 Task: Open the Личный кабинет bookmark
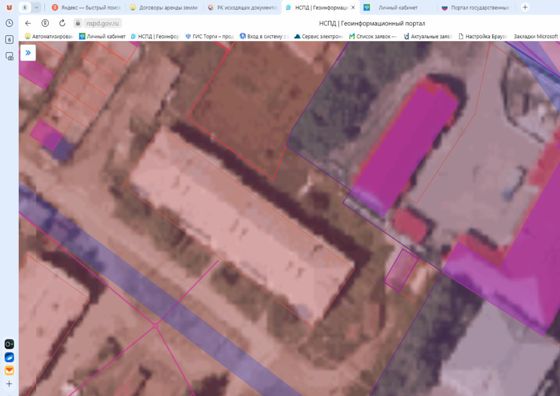(x=102, y=36)
